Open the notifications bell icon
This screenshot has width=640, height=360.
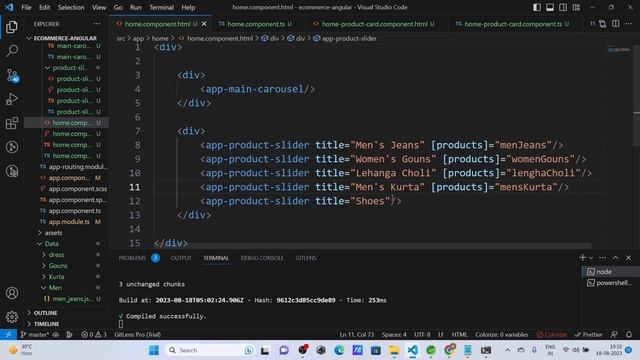click(629, 334)
